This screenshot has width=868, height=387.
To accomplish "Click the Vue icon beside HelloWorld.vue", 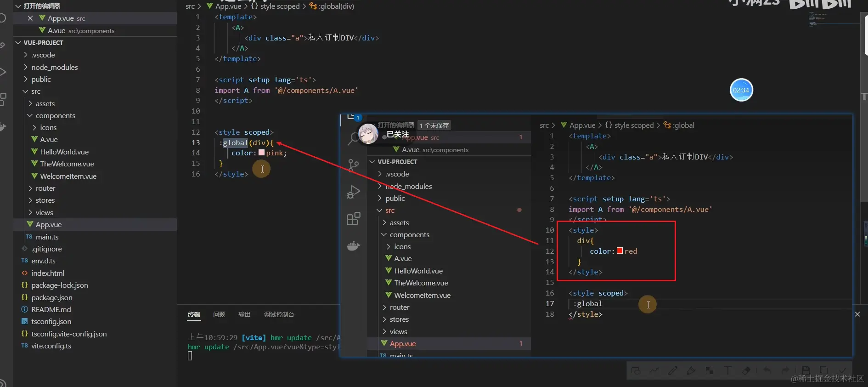I will click(x=34, y=151).
